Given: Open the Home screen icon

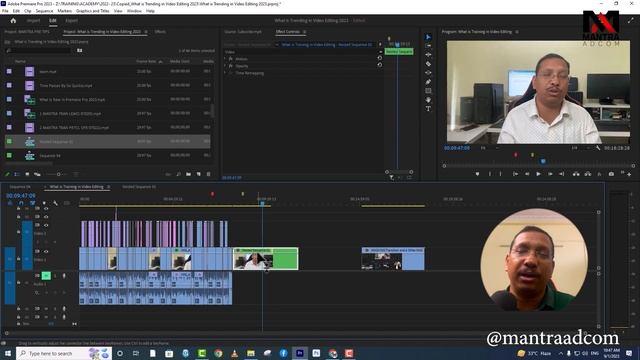Looking at the screenshot, I should pyautogui.click(x=13, y=20).
